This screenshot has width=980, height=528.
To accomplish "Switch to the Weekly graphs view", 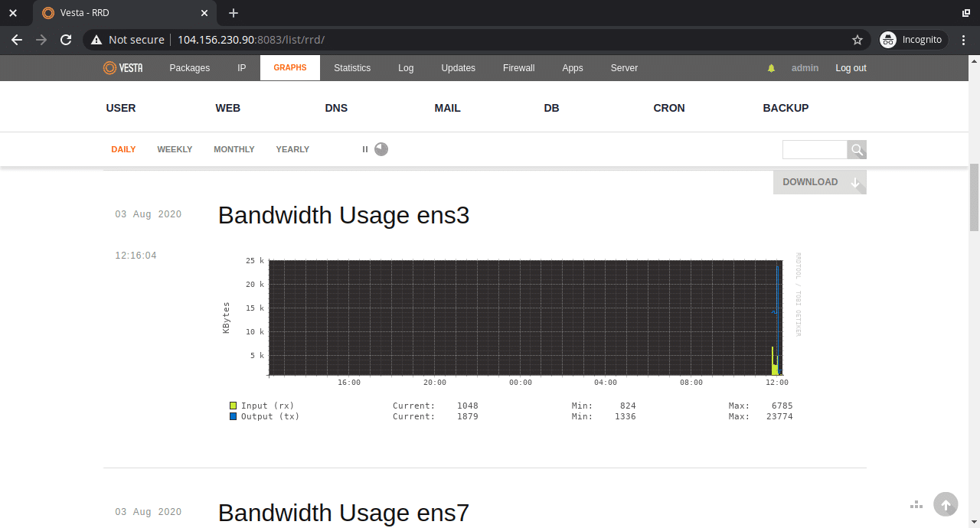I will point(175,149).
